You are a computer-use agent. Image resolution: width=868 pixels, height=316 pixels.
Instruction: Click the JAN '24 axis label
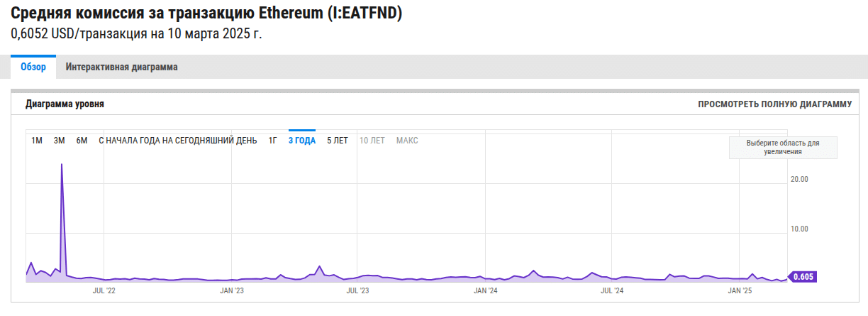point(485,290)
